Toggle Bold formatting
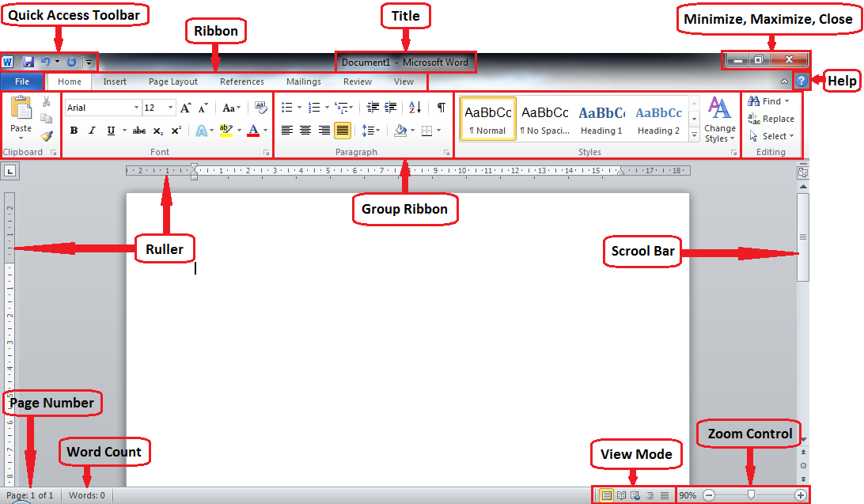This screenshot has height=504, width=864. tap(74, 131)
